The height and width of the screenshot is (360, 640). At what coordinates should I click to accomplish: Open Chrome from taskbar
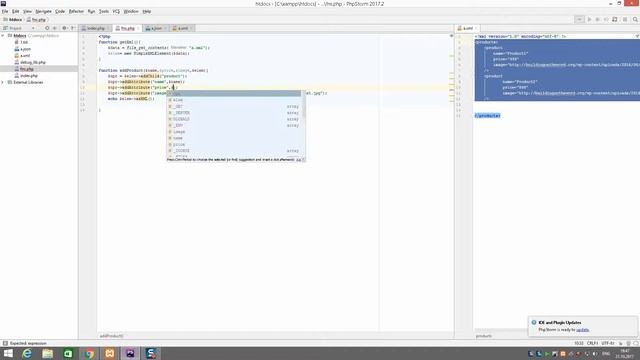click(x=89, y=353)
